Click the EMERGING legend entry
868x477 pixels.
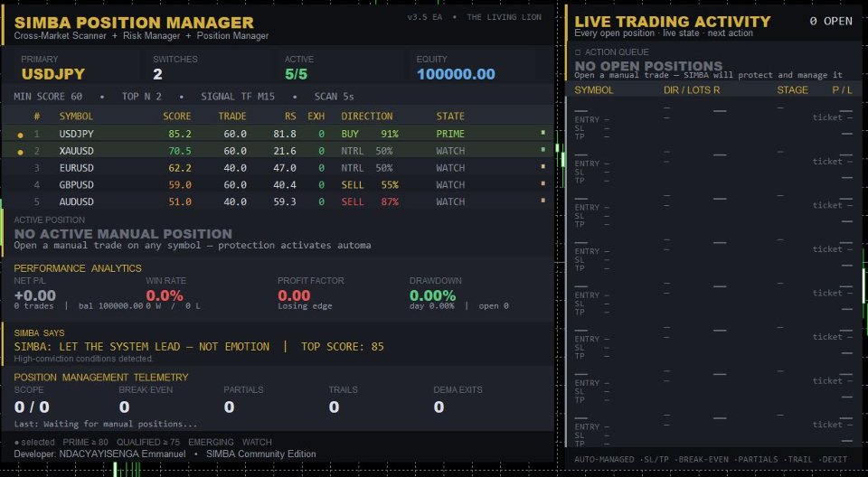[211, 442]
